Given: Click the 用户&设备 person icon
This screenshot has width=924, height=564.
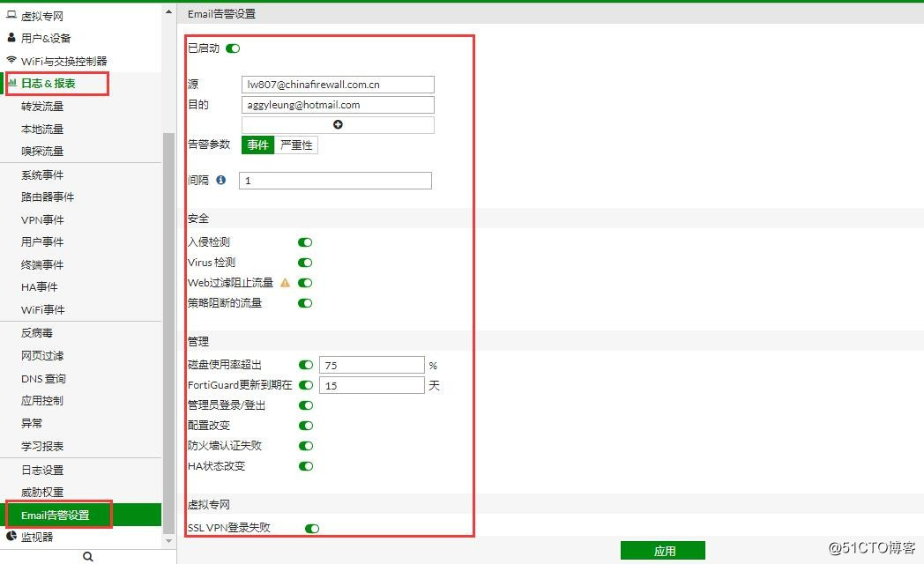Looking at the screenshot, I should click(11, 38).
